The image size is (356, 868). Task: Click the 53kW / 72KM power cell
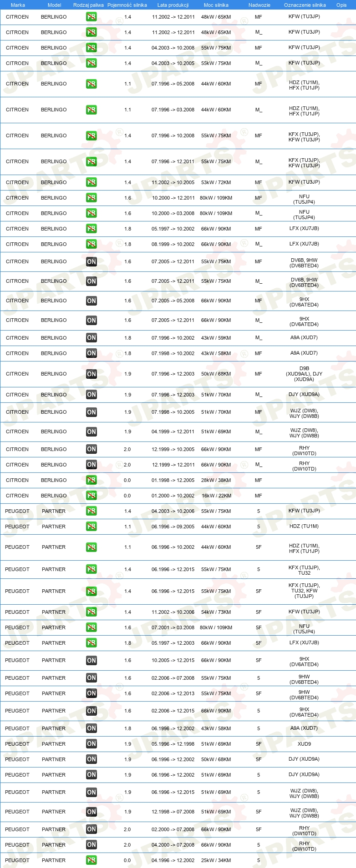click(216, 182)
